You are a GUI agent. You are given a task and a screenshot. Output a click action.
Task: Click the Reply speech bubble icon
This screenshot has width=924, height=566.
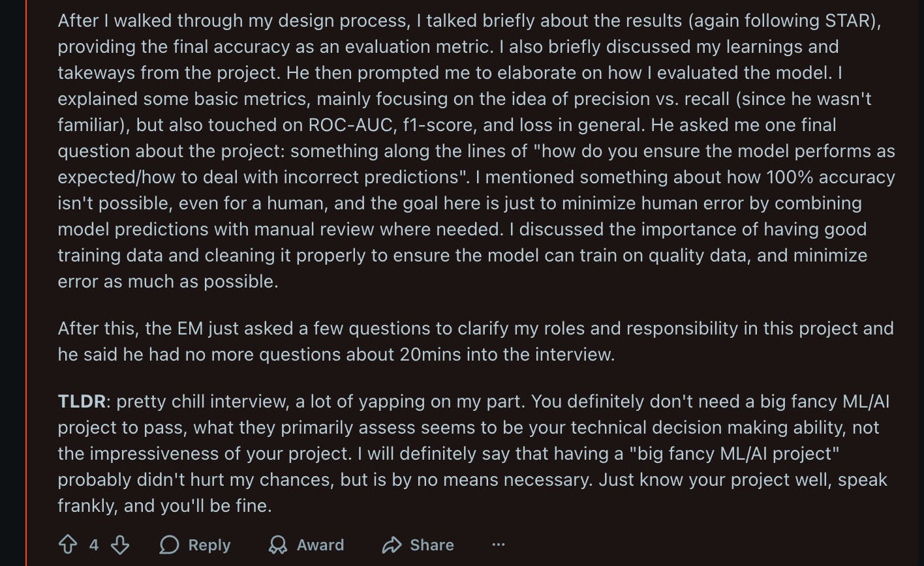tap(169, 544)
